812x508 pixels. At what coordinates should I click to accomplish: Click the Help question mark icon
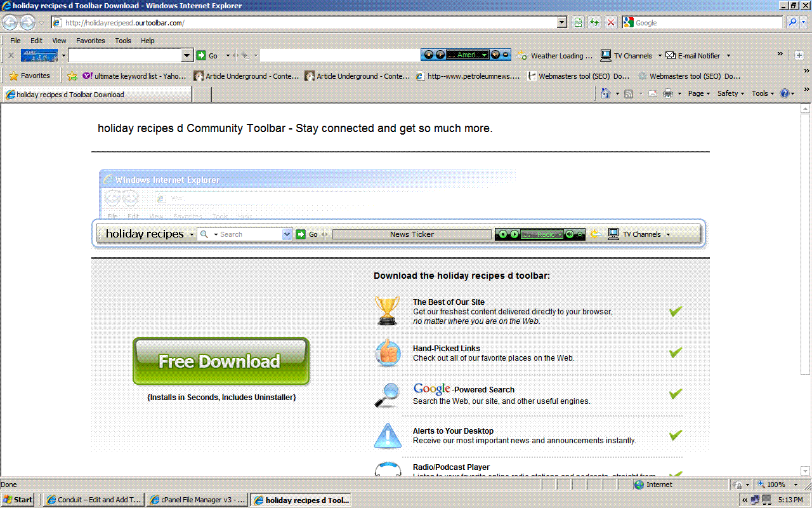pos(785,93)
